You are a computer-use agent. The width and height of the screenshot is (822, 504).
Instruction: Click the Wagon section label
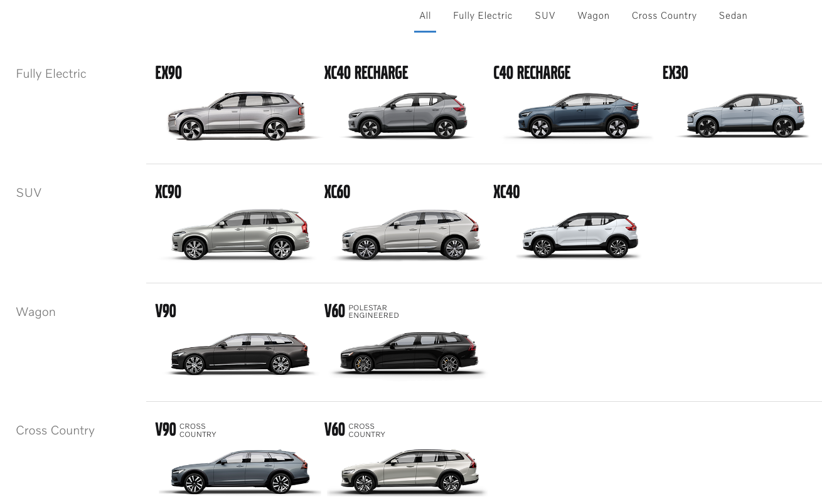coord(36,312)
